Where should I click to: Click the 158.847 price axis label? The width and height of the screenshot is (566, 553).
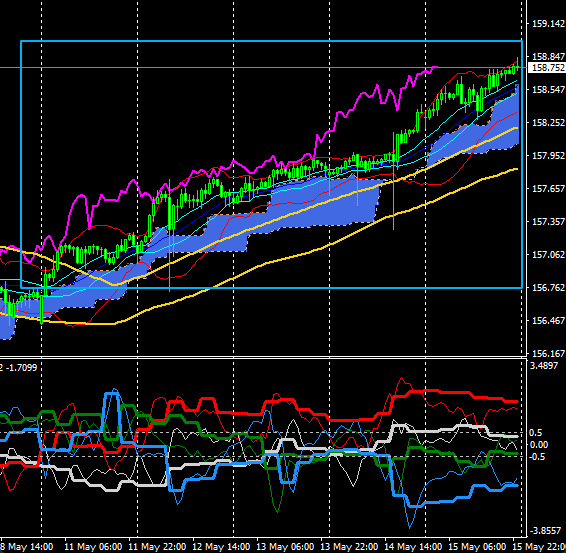click(x=548, y=57)
